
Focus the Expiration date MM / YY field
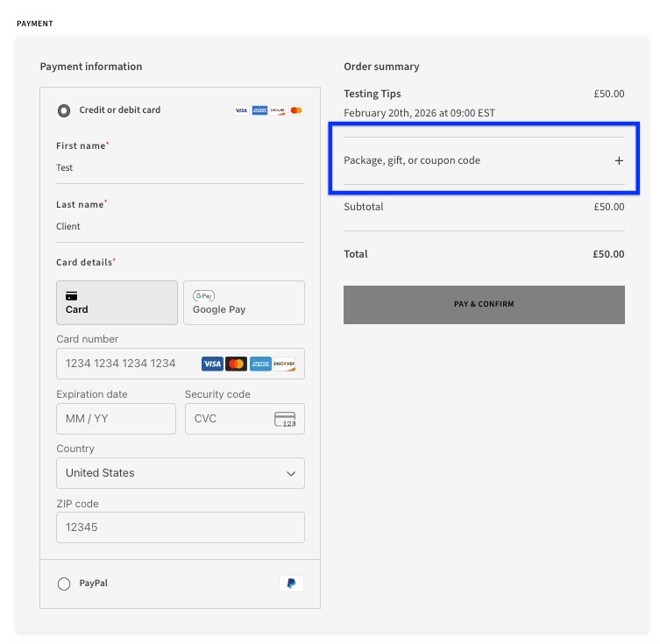coord(116,419)
